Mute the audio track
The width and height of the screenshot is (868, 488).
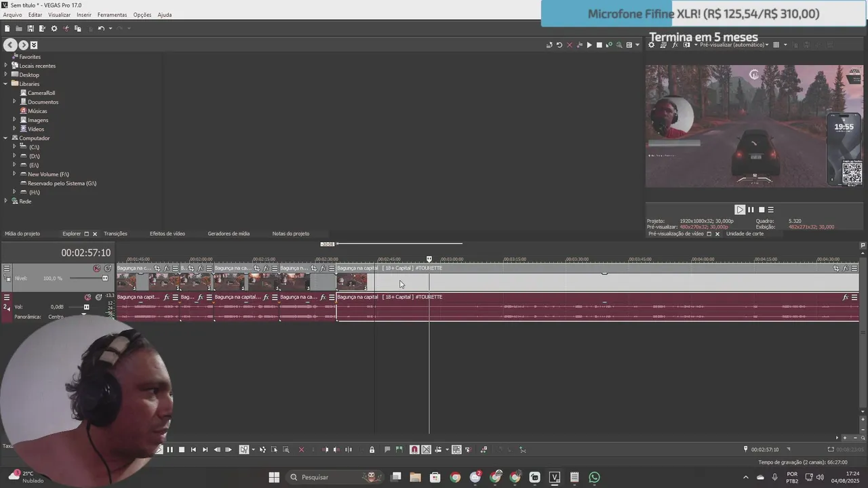tap(87, 297)
